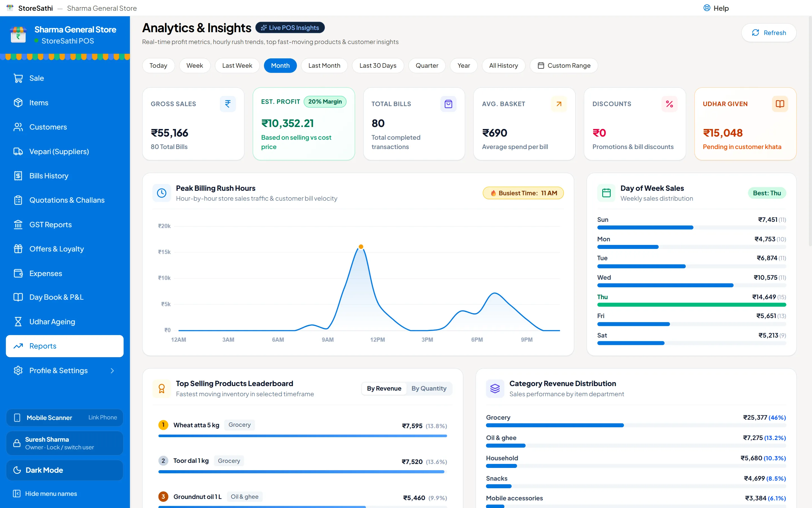Open Udhar Ageing hourglass icon
This screenshot has width=812, height=508.
point(18,321)
